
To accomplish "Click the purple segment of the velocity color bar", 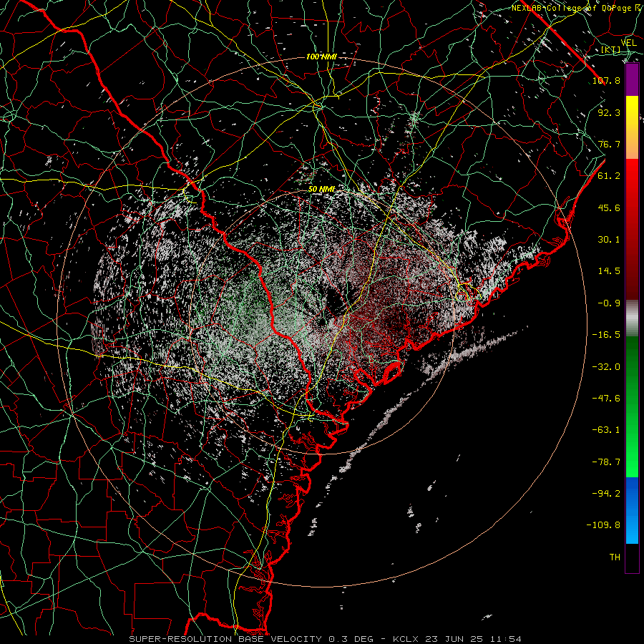I will click(632, 80).
